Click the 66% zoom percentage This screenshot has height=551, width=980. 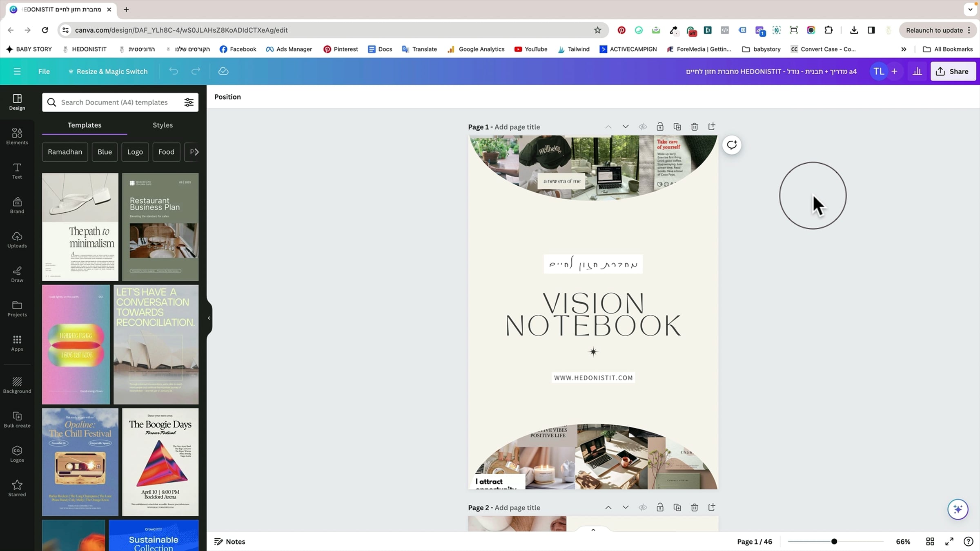click(903, 542)
